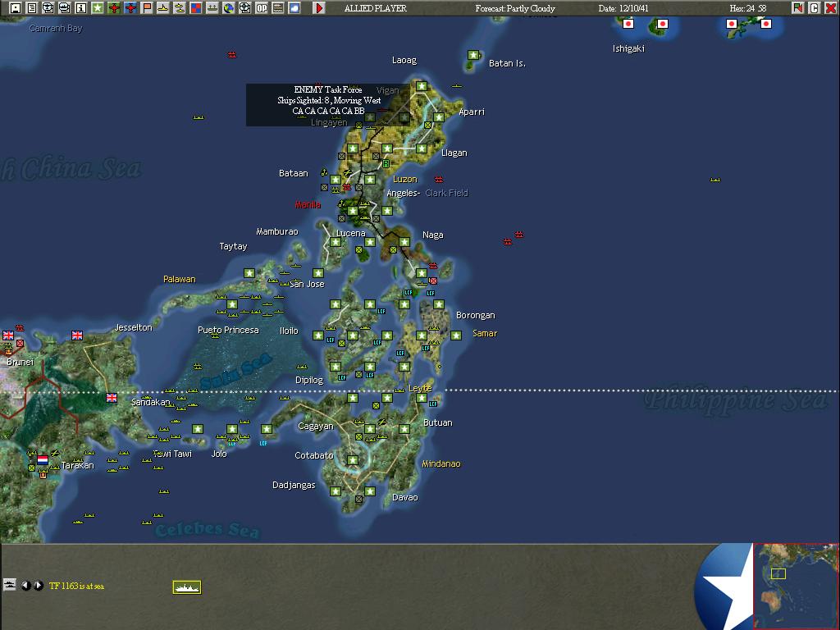This screenshot has height=630, width=840.
Task: Click the British flag at Jesselton
Action: 77,336
